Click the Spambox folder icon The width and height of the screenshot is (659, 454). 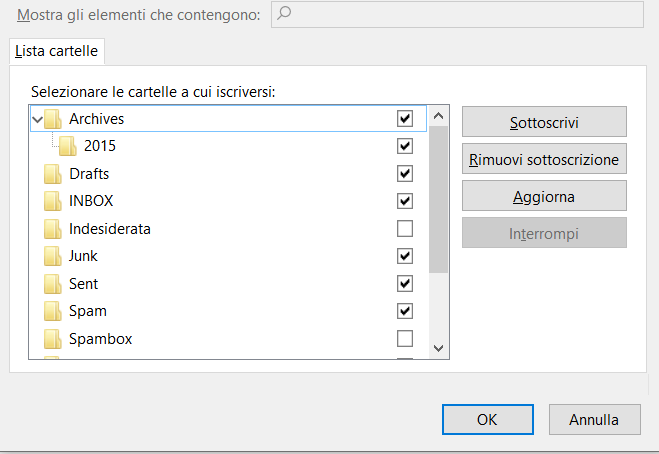pyautogui.click(x=53, y=339)
